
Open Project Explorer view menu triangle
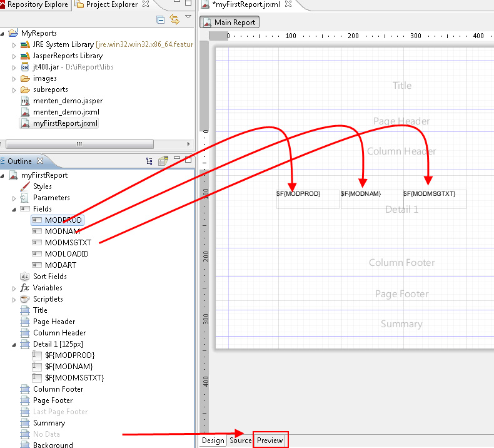pos(188,18)
